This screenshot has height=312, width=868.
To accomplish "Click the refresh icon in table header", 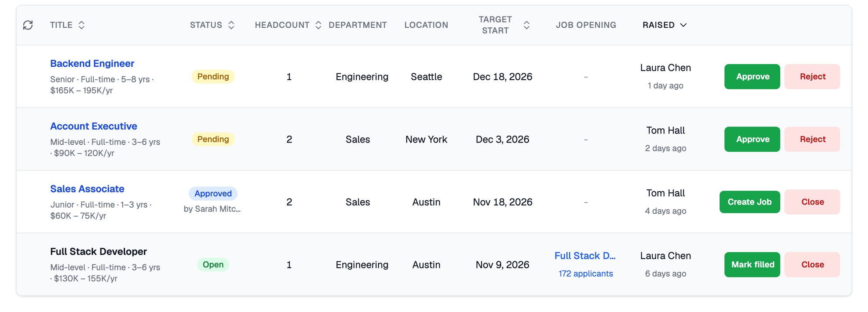I will click(x=28, y=25).
